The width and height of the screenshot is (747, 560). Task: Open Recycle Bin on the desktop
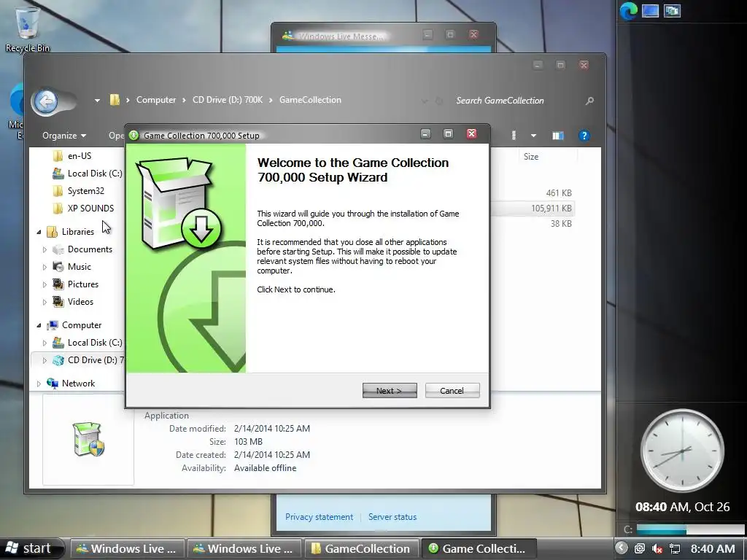point(27,28)
